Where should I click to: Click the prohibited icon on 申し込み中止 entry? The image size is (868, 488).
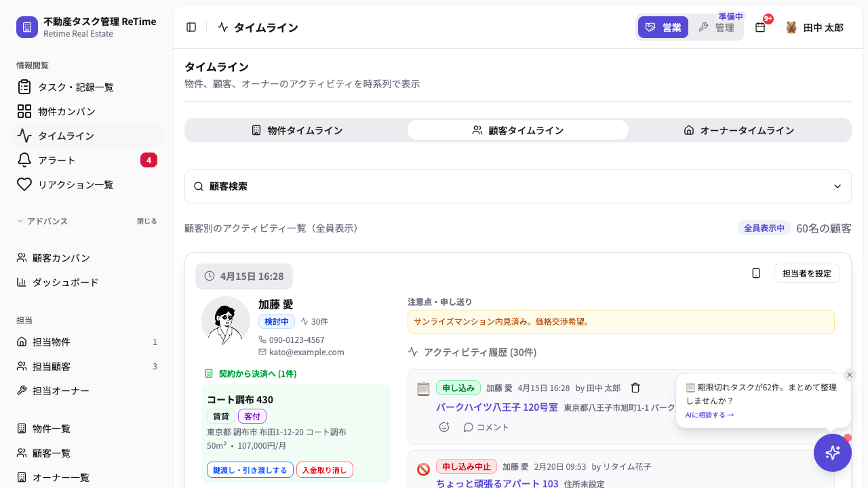click(423, 469)
